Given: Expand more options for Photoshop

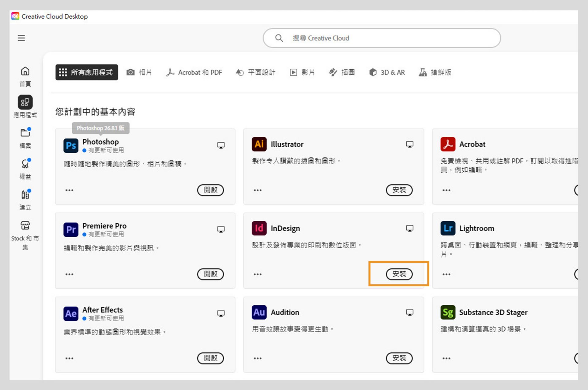Looking at the screenshot, I should [x=70, y=190].
